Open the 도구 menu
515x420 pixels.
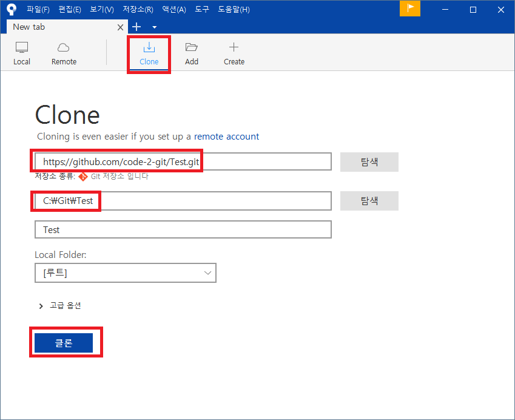pyautogui.click(x=201, y=9)
